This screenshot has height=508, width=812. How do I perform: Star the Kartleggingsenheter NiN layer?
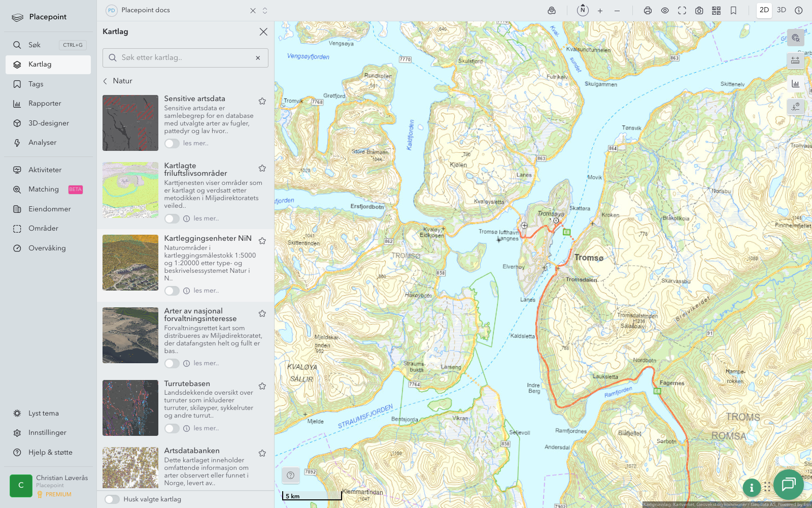[x=262, y=241]
